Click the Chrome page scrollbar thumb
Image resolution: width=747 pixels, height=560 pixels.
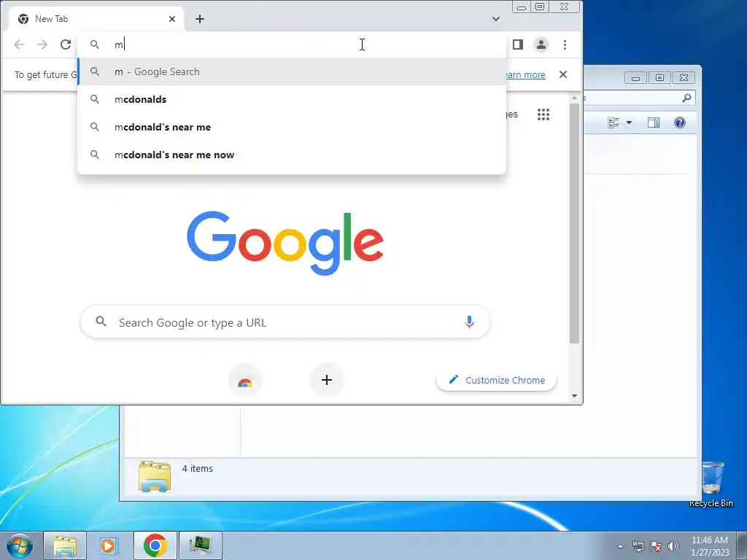pyautogui.click(x=575, y=223)
